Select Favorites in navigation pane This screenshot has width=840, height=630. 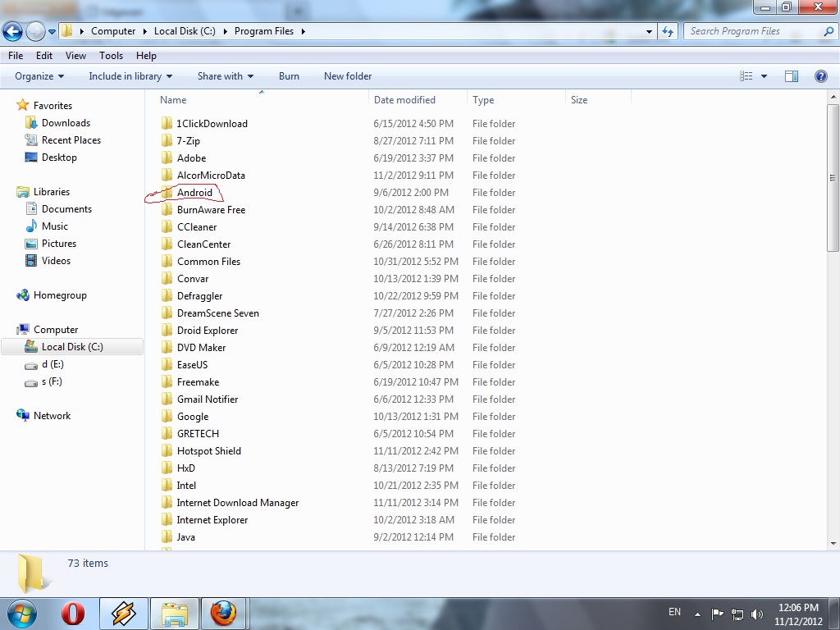click(x=52, y=106)
